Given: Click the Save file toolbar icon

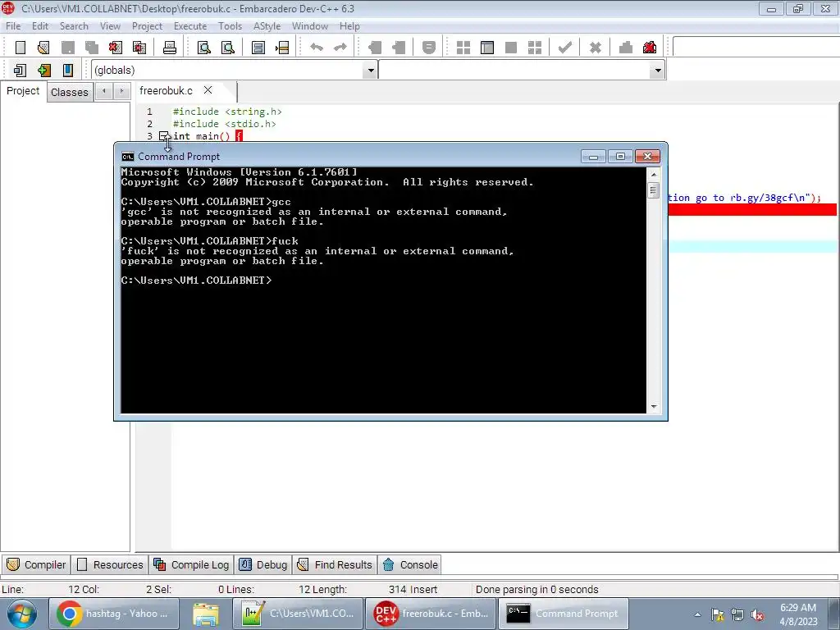Looking at the screenshot, I should 67,48.
